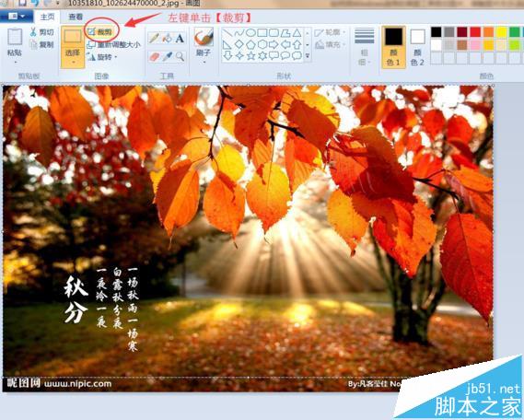This screenshot has height=420, width=524.
Task: Pick the orange palette color
Action: [x=489, y=32]
